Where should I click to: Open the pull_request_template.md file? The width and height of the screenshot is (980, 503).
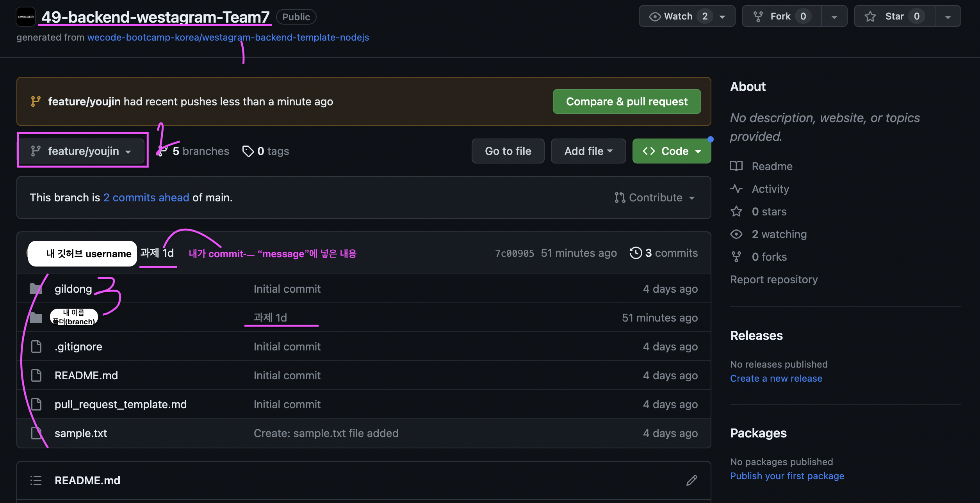point(120,404)
